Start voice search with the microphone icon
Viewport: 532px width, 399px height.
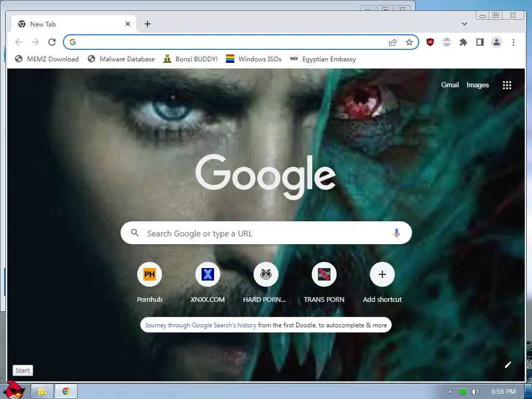coord(396,233)
